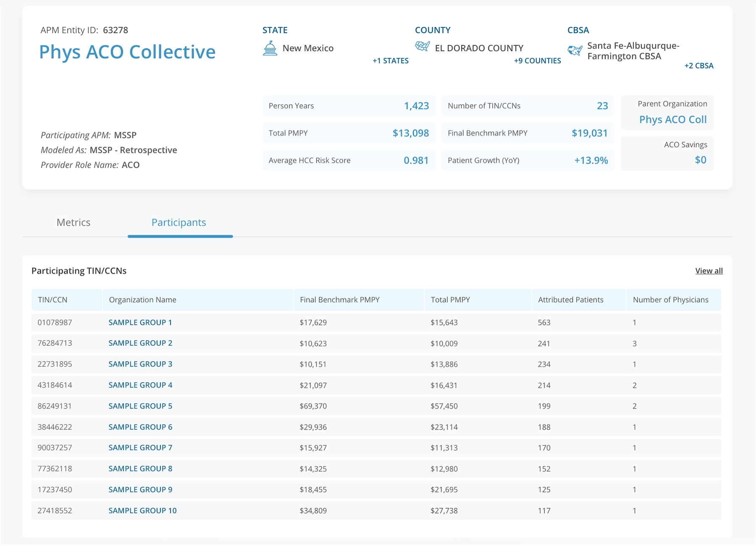
Task: Click the $21,695 Total PMPY cell
Action: coord(444,490)
